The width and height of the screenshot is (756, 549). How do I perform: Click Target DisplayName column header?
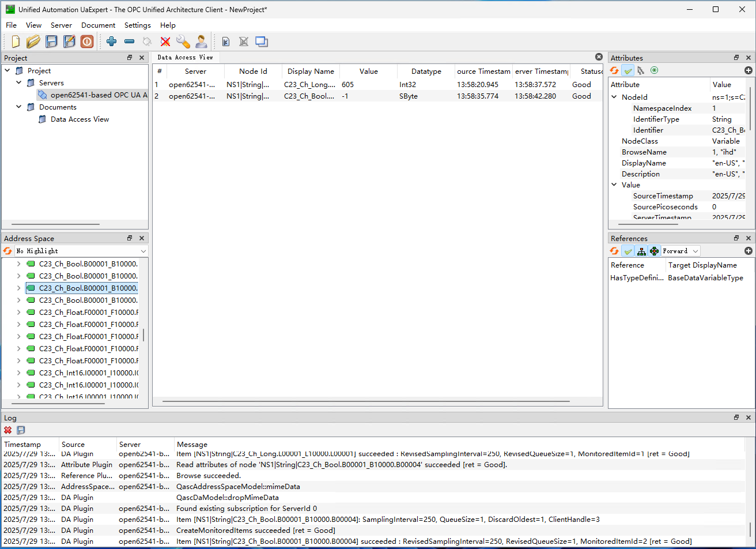tap(705, 265)
